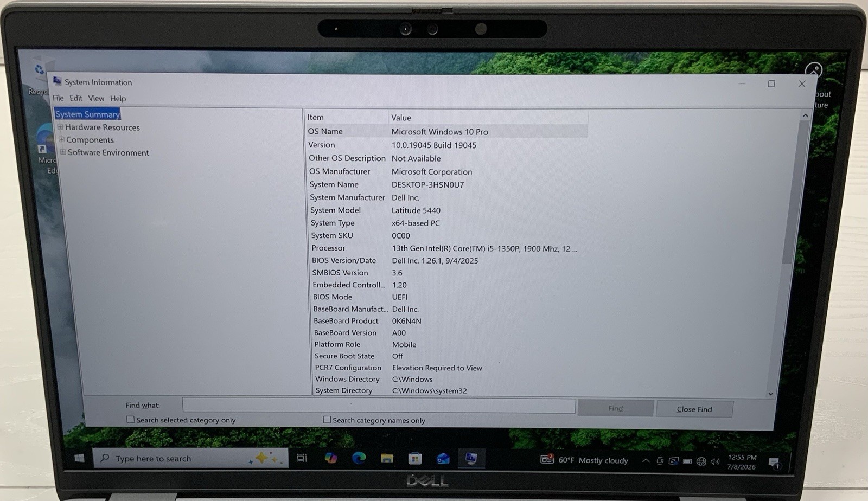Screen dimensions: 868x501
Task: Click the Item column header
Action: pyautogui.click(x=346, y=117)
